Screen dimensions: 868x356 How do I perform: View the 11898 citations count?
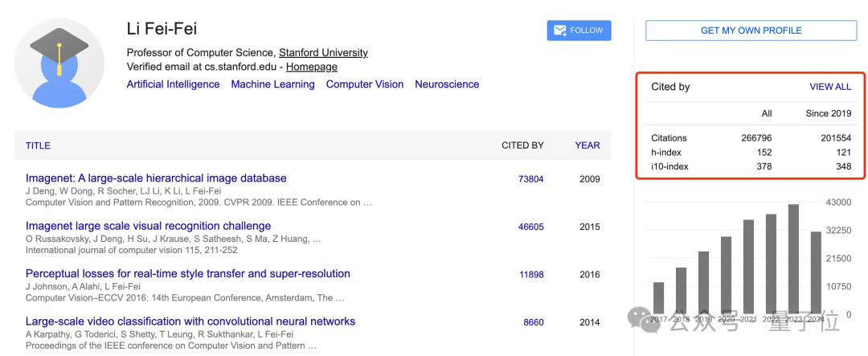point(531,274)
